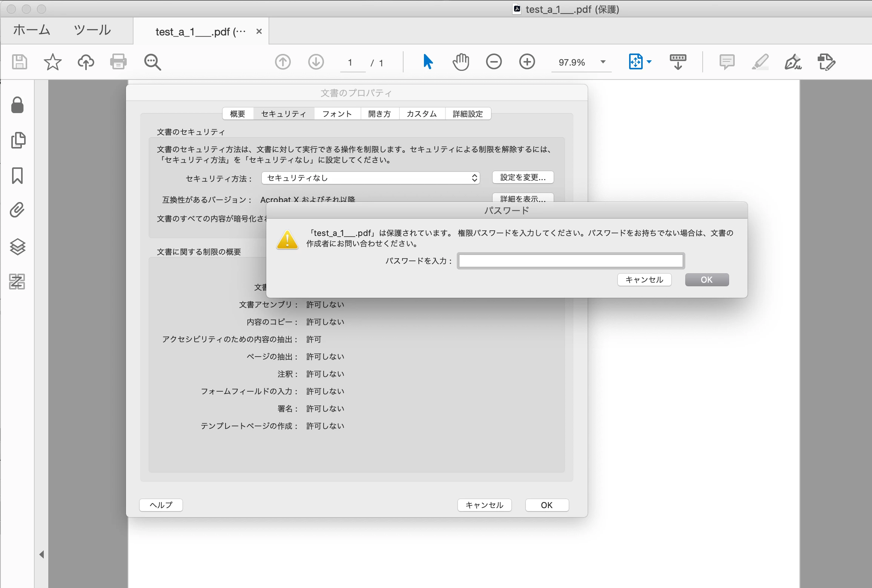Open the bookmarks side panel
The height and width of the screenshot is (588, 872).
click(x=17, y=176)
